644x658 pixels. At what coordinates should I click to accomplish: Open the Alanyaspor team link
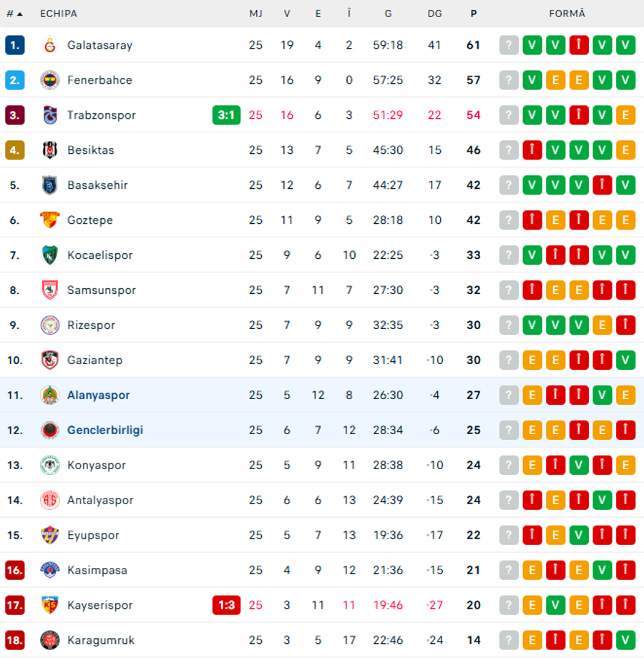[98, 396]
